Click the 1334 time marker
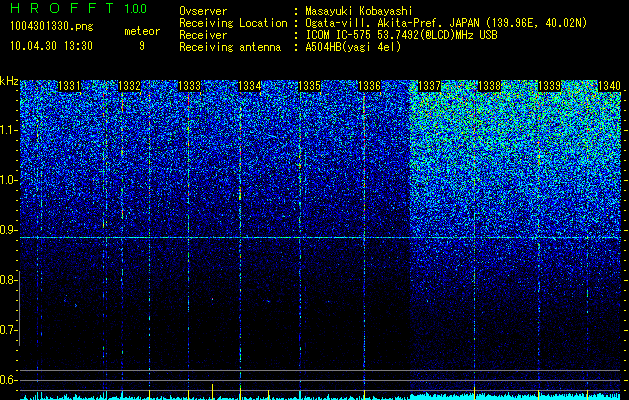 pyautogui.click(x=250, y=86)
